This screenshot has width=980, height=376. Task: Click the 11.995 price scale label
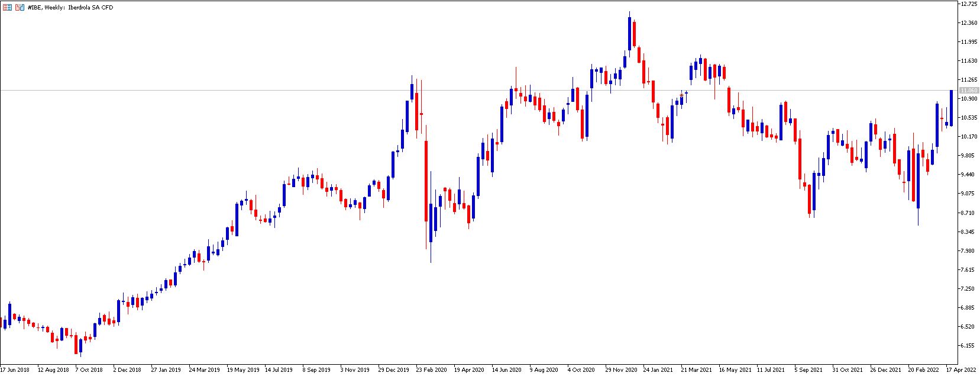(969, 42)
